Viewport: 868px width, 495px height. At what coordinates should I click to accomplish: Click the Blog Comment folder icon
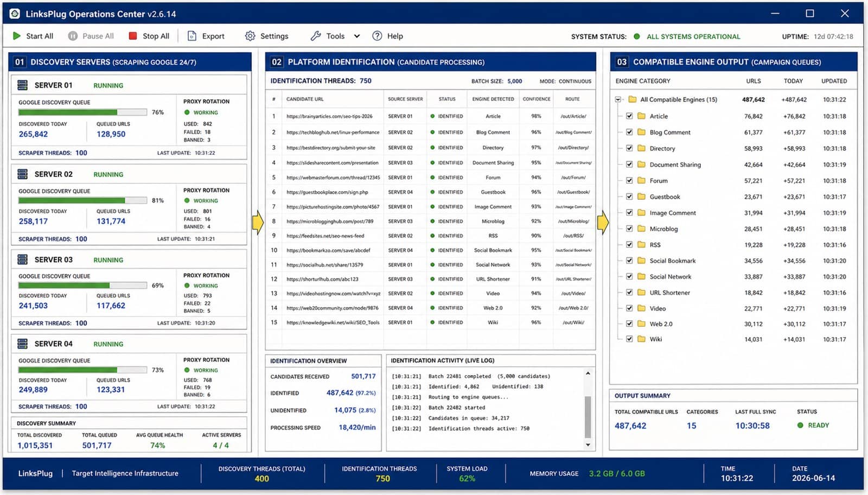click(642, 132)
